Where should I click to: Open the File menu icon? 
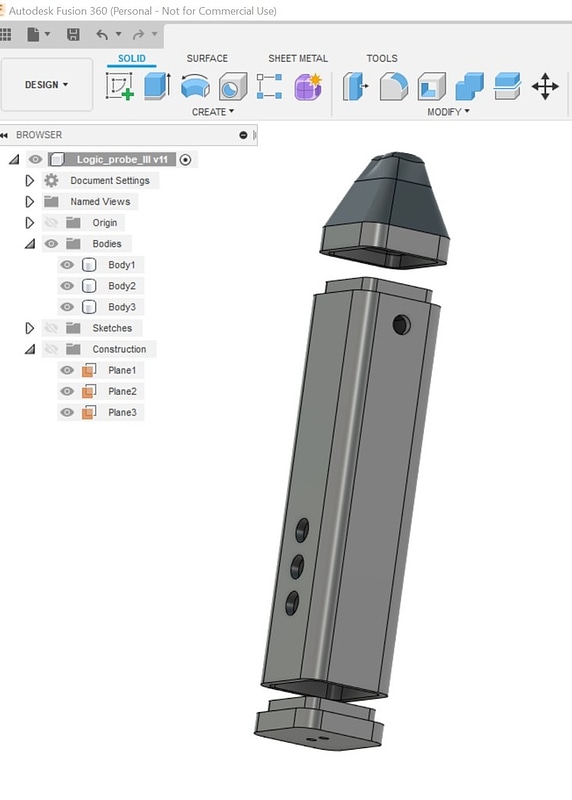tap(33, 34)
